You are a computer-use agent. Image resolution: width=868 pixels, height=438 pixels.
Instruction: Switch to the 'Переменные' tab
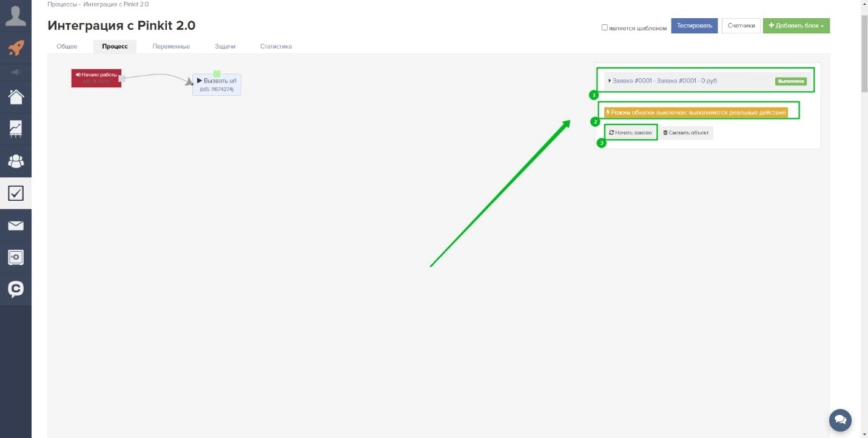click(x=171, y=46)
